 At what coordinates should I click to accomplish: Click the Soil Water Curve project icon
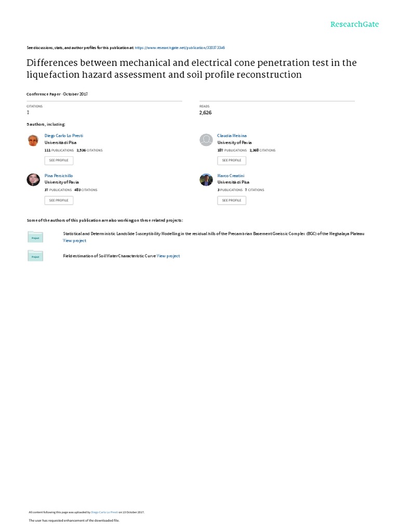tap(35, 256)
